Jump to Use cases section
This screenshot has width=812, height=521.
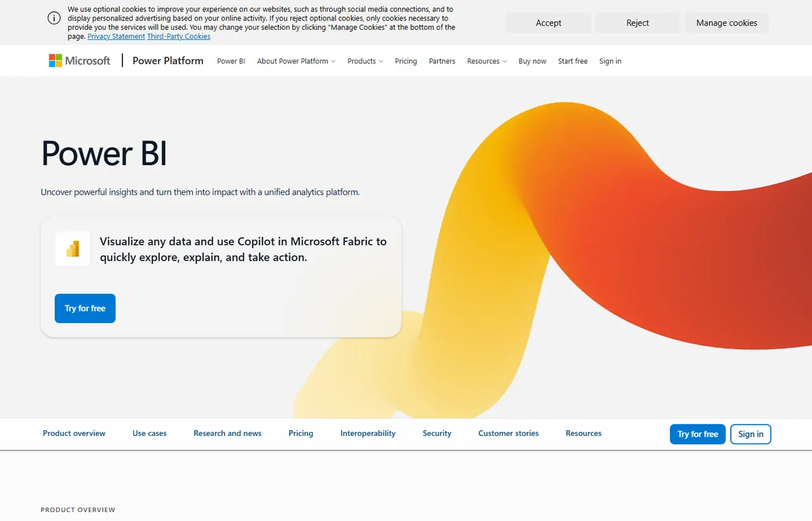click(x=150, y=433)
